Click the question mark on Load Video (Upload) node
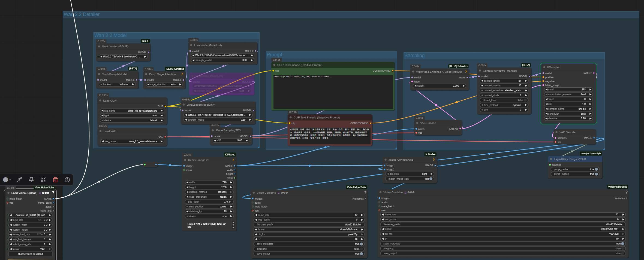Viewport: 644px width, 260px height. click(x=53, y=193)
